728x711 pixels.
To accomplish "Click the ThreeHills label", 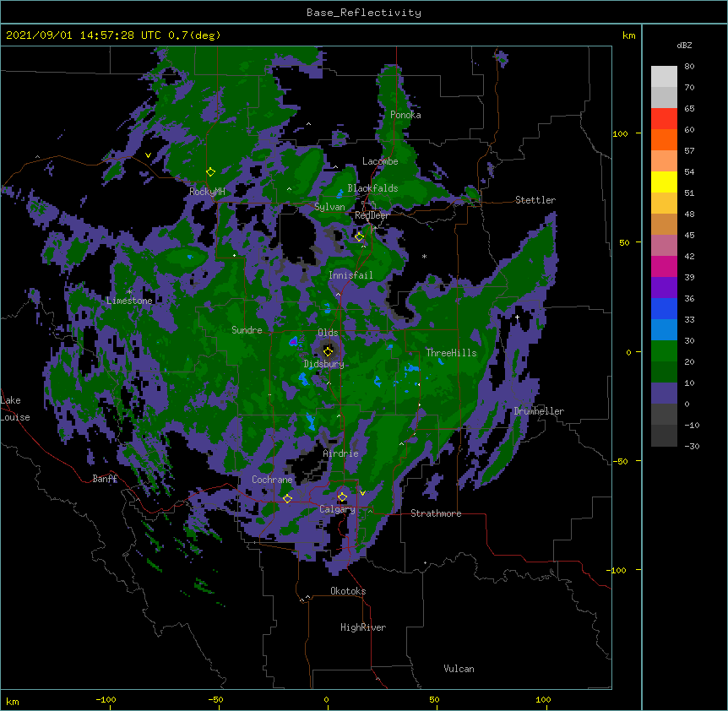I will pyautogui.click(x=451, y=353).
